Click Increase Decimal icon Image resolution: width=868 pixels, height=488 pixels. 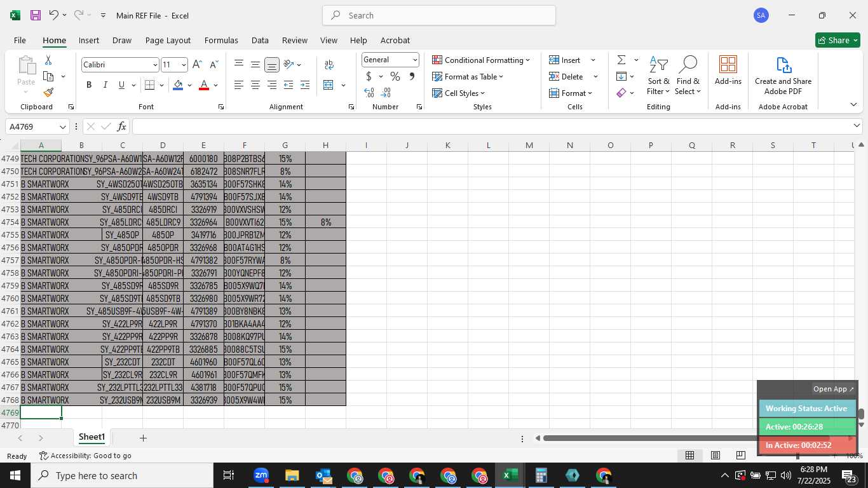pyautogui.click(x=369, y=93)
